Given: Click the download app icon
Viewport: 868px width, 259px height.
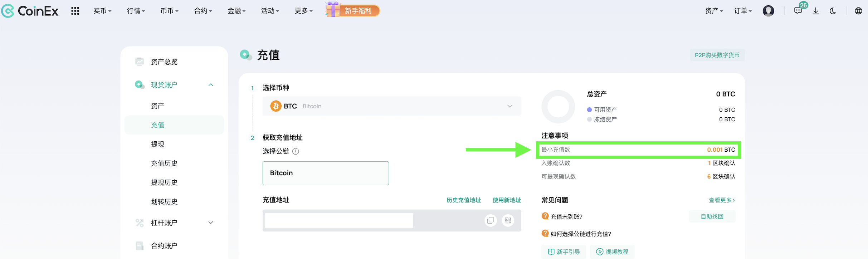Looking at the screenshot, I should [x=816, y=11].
